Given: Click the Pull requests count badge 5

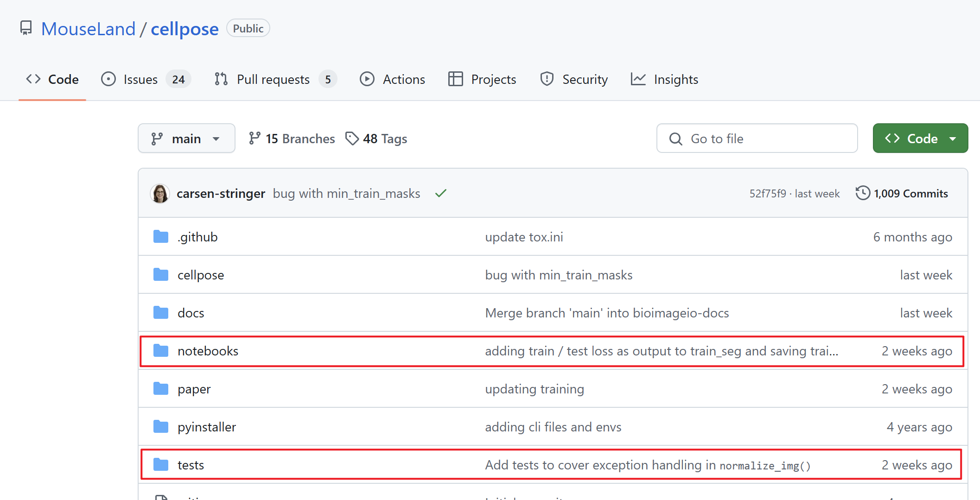Looking at the screenshot, I should (x=328, y=80).
